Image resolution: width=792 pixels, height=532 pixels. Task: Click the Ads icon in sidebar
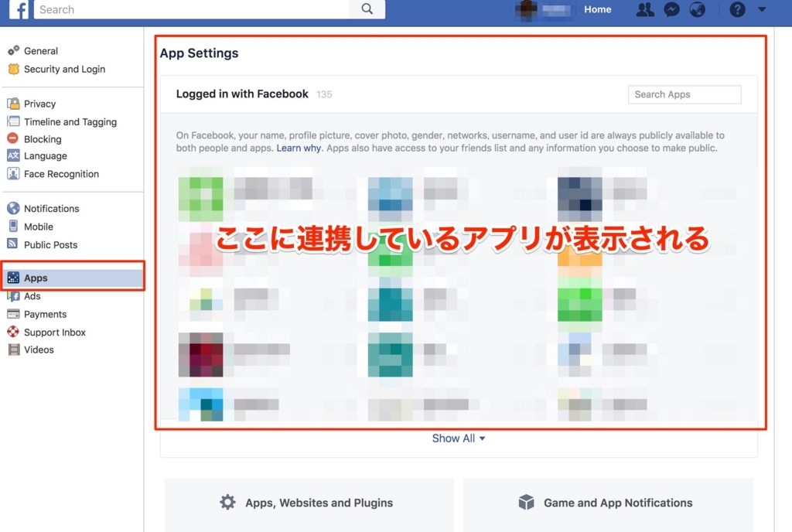click(14, 296)
